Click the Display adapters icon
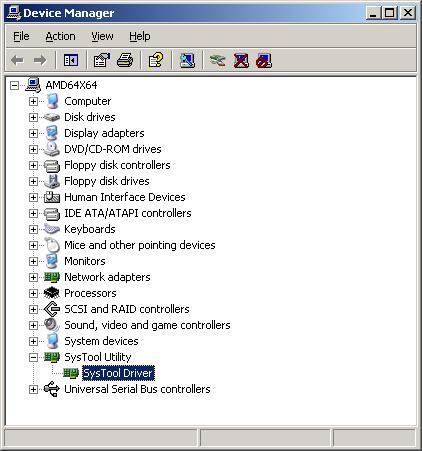 tap(52, 133)
